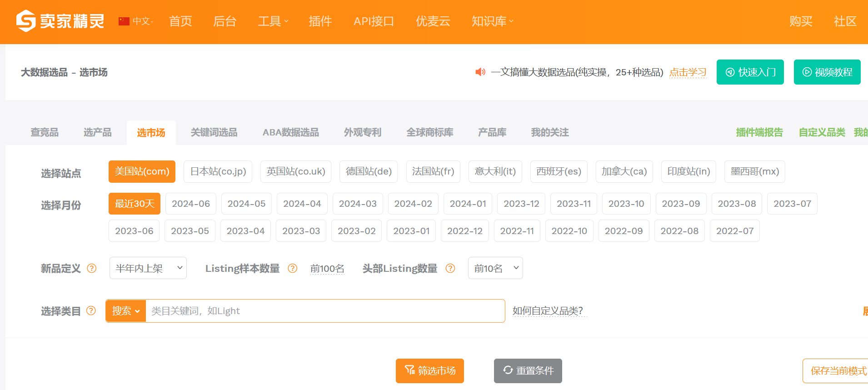Open 视频教程 video tutorial button
The width and height of the screenshot is (868, 390).
click(x=827, y=72)
